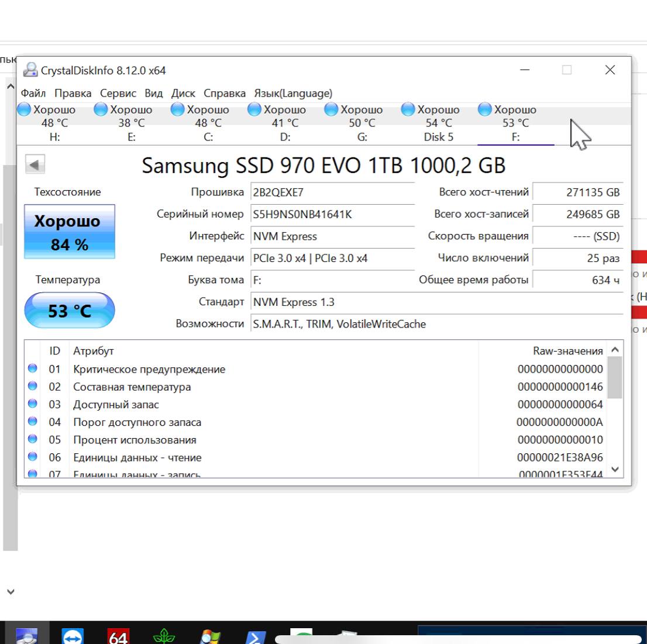This screenshot has width=647, height=644.
Task: Select disk H: status orb
Action: [24, 109]
